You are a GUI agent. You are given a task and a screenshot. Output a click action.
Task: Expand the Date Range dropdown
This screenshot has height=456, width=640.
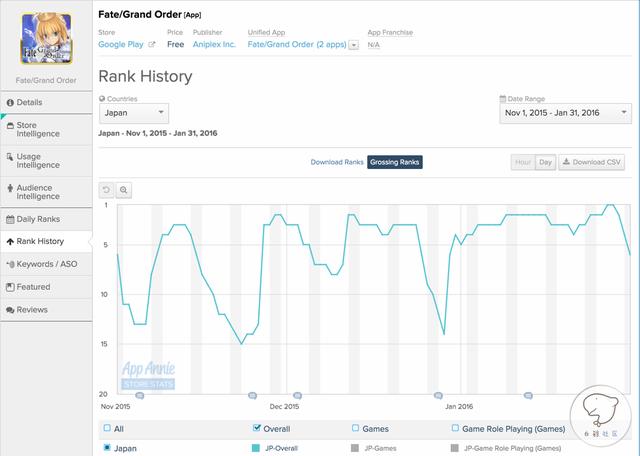pyautogui.click(x=565, y=114)
